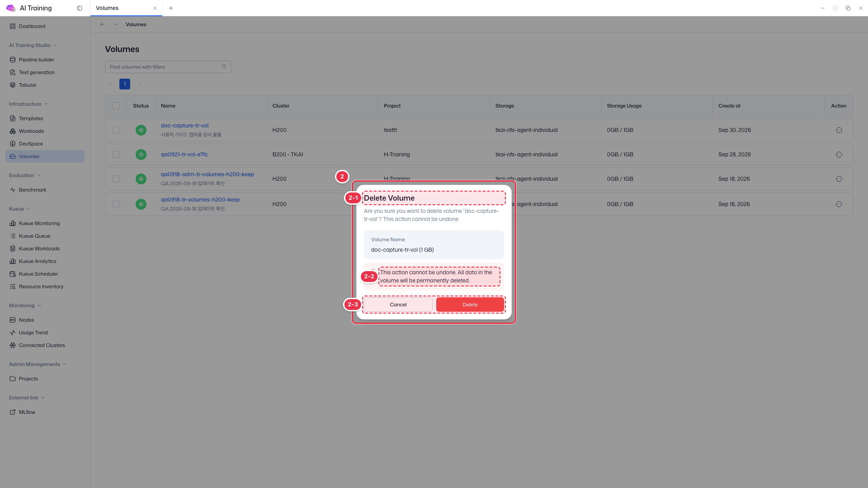This screenshot has height=488, width=868.
Task: Collapse the Admin Managements section
Action: coord(38,364)
